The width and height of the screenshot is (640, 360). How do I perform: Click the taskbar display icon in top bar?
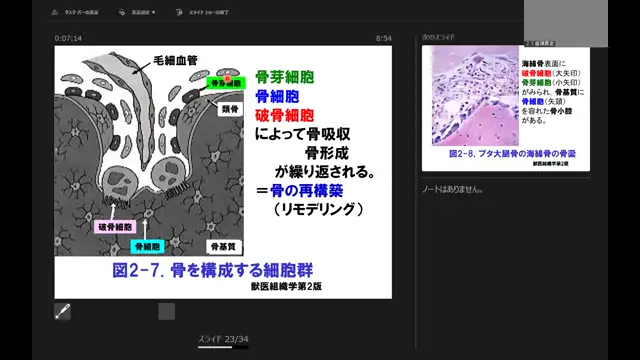(55, 12)
